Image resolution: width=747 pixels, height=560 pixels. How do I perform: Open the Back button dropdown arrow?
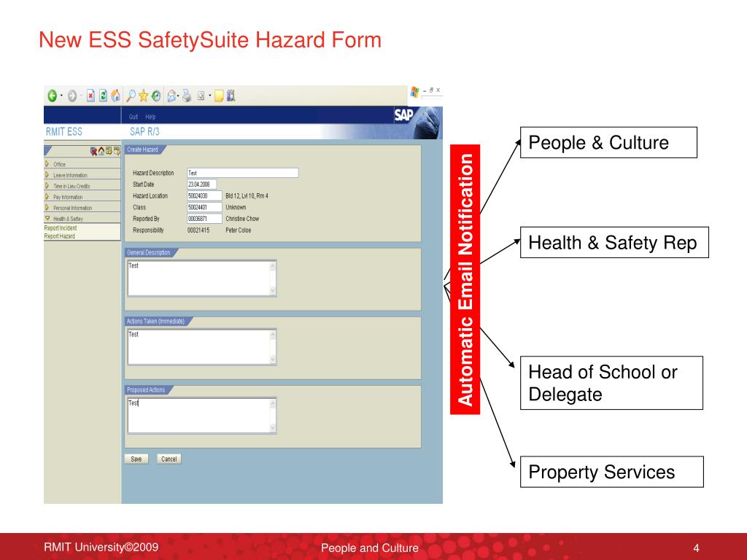[61, 96]
